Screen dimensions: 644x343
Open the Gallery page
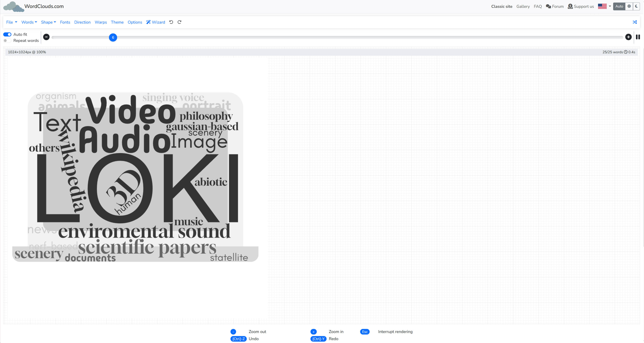[x=523, y=6]
